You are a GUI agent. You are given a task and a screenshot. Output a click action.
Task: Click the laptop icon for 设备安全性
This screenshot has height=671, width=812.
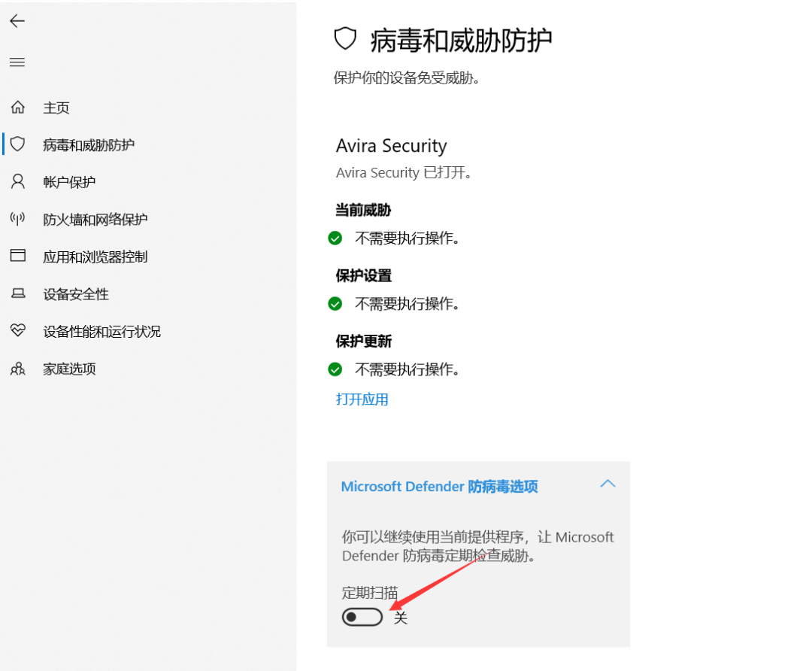(18, 293)
